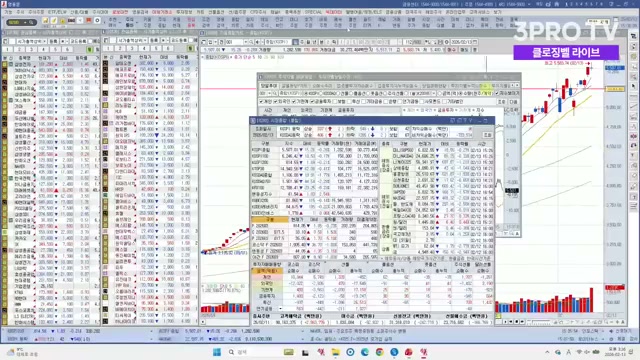The height and width of the screenshot is (360, 640).
Task: Check the 사모펀드 checkbox
Action: (422, 102)
